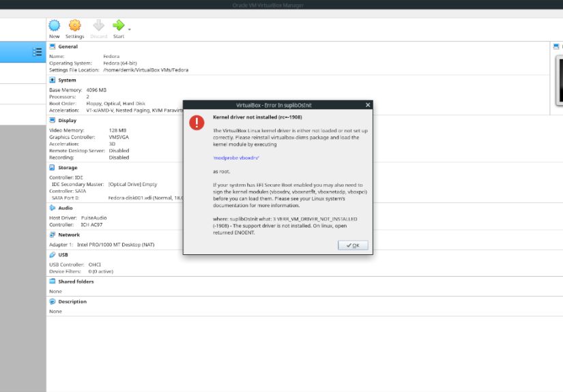
Task: Click the red error exclamation icon
Action: 197,123
